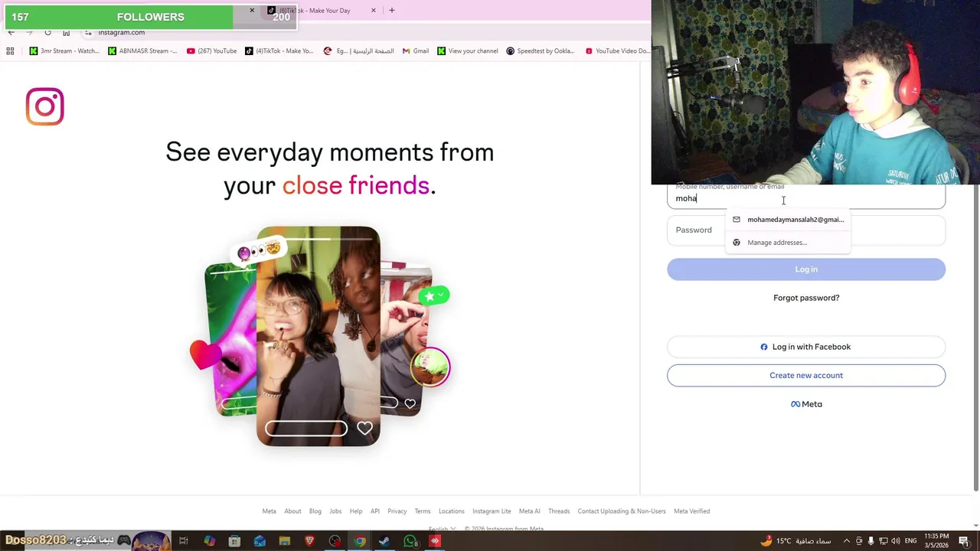980x551 pixels.
Task: Open the Locations footer link
Action: point(452,511)
